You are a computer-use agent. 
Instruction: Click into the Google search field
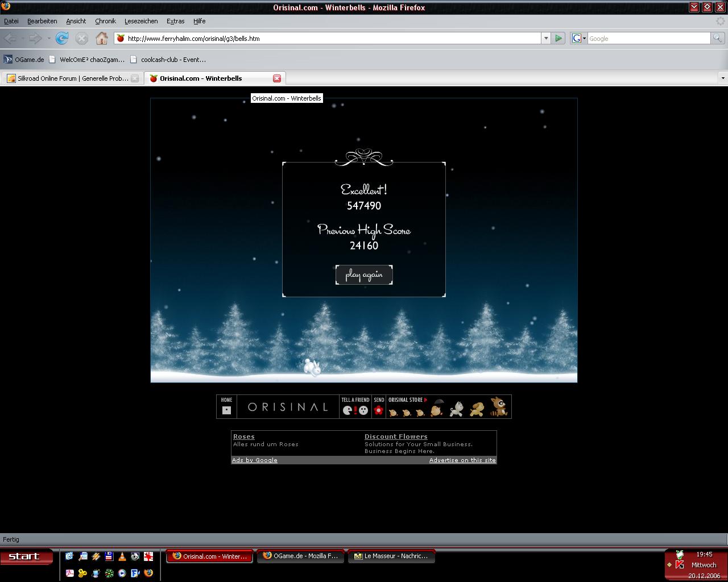coord(648,38)
